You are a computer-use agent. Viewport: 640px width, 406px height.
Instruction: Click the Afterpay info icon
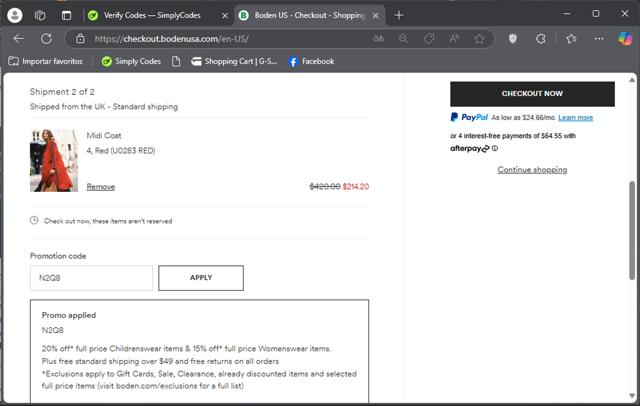coord(495,149)
